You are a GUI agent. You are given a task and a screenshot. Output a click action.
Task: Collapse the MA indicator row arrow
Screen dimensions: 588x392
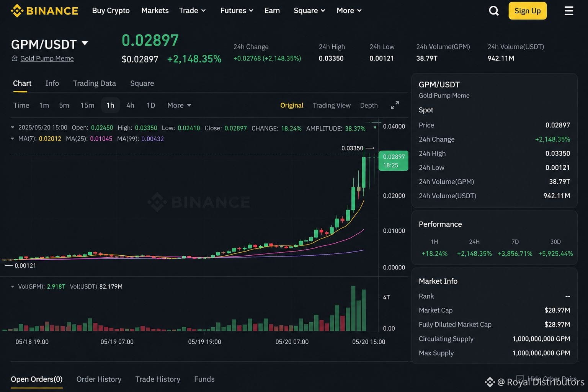(x=13, y=139)
